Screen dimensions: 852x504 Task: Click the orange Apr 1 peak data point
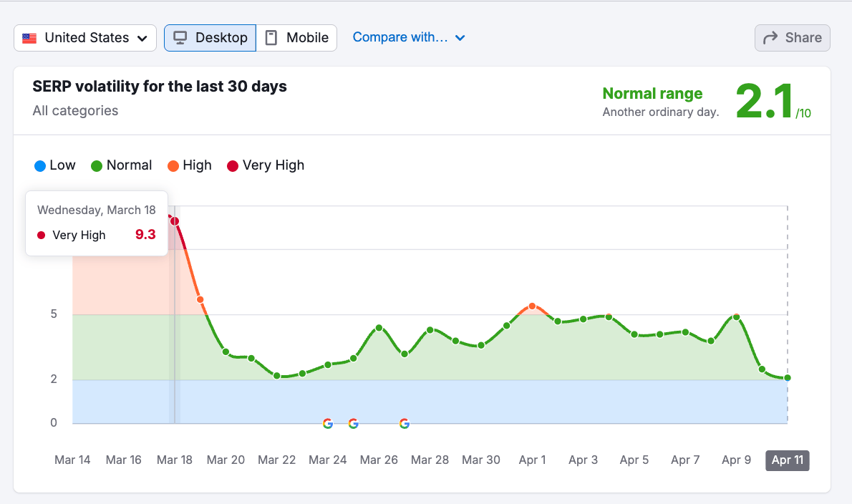pos(532,306)
